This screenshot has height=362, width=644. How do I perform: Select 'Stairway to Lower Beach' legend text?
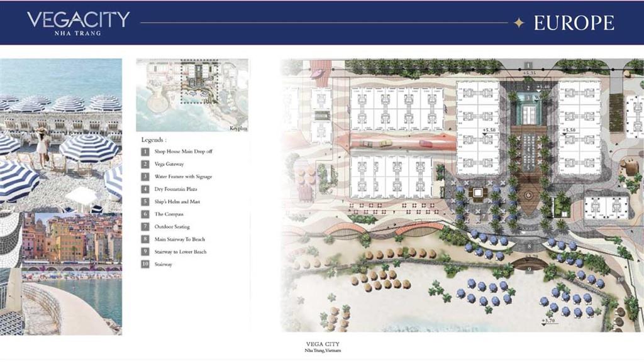pos(180,251)
